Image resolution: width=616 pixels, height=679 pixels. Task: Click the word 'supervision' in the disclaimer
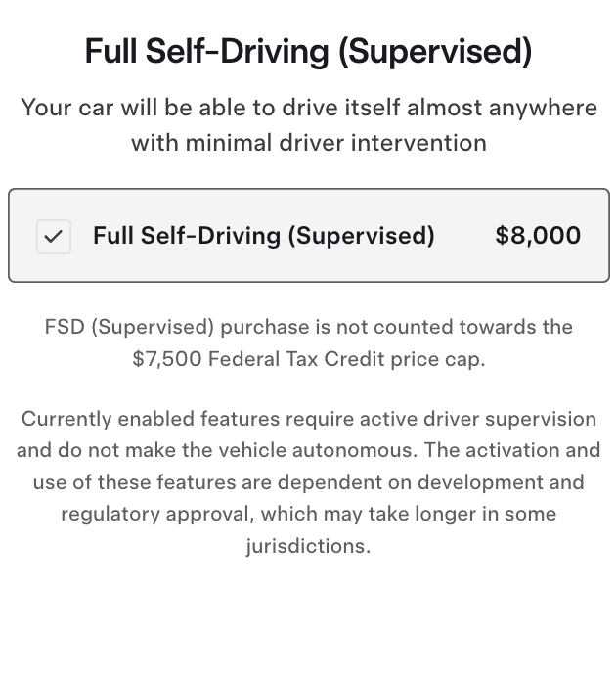tap(538, 419)
